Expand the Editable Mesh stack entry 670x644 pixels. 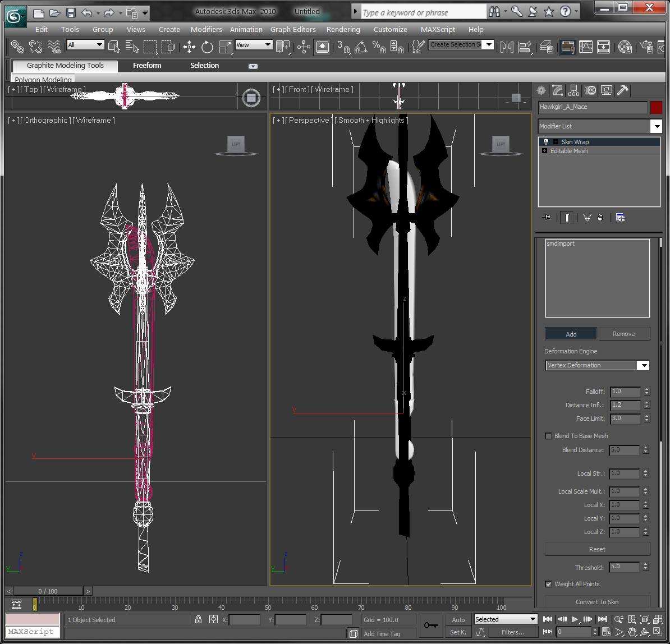tap(544, 151)
